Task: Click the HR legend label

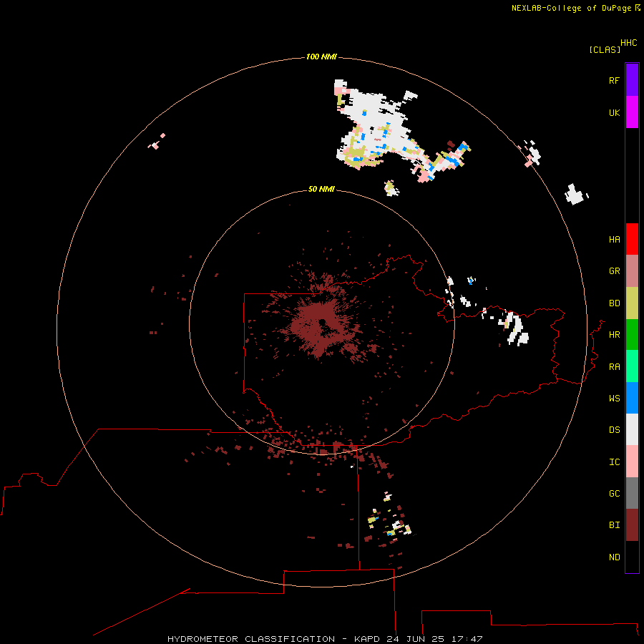Action: 614,335
